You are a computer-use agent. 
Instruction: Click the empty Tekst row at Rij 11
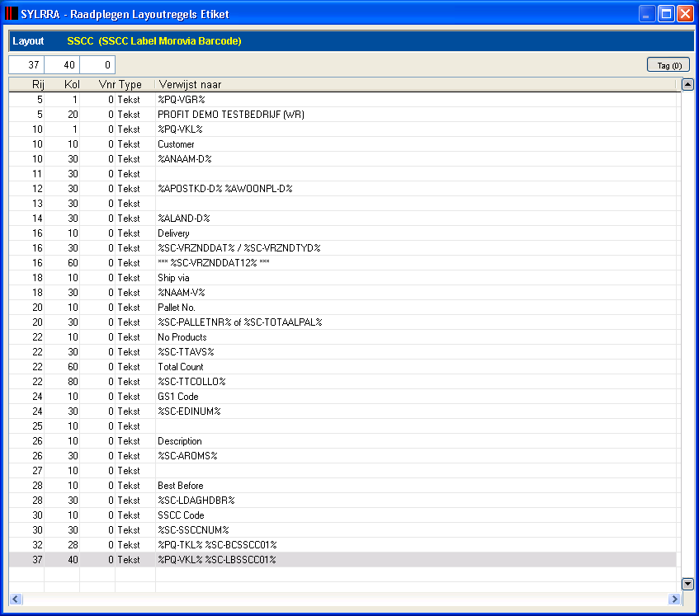(342, 174)
